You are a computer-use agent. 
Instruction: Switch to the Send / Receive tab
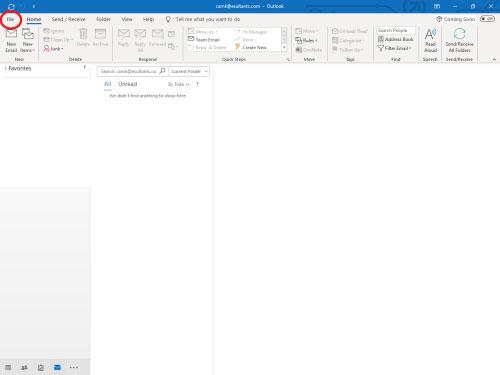[68, 19]
